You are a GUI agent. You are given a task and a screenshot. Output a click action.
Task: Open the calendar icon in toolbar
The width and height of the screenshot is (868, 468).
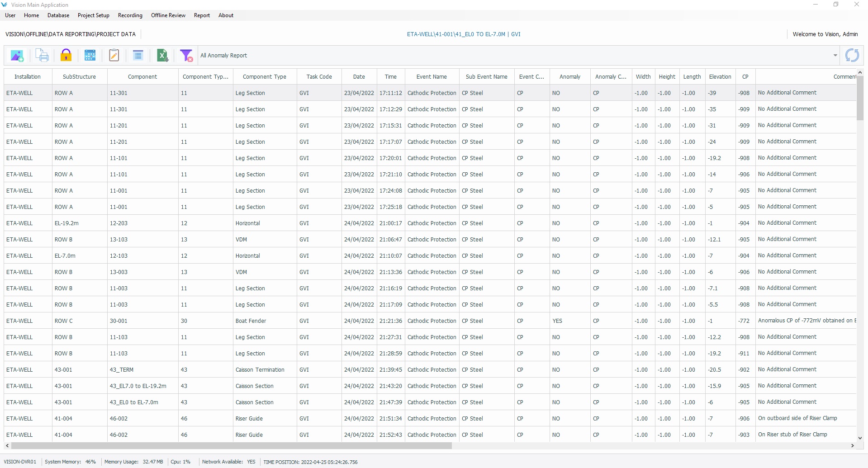pyautogui.click(x=90, y=56)
